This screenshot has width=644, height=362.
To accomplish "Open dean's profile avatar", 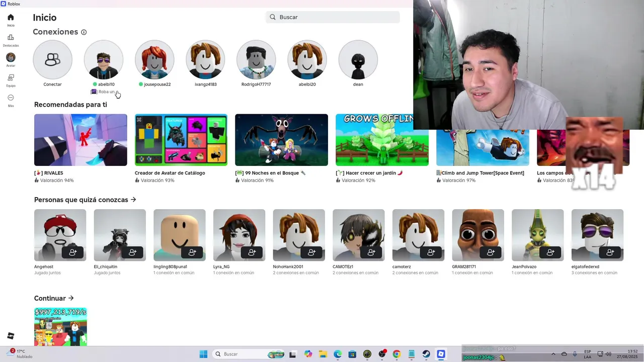I will pyautogui.click(x=358, y=60).
